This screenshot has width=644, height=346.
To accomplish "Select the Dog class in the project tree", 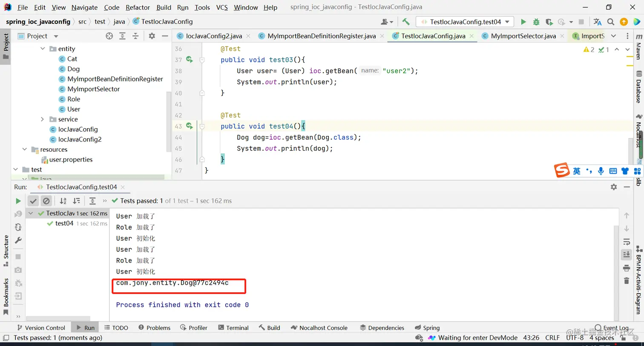I will click(73, 69).
